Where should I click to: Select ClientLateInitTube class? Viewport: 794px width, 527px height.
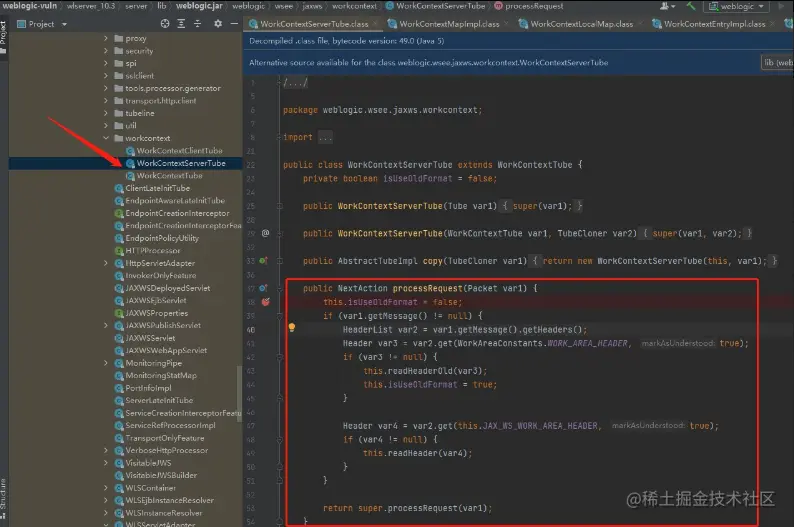click(x=157, y=188)
